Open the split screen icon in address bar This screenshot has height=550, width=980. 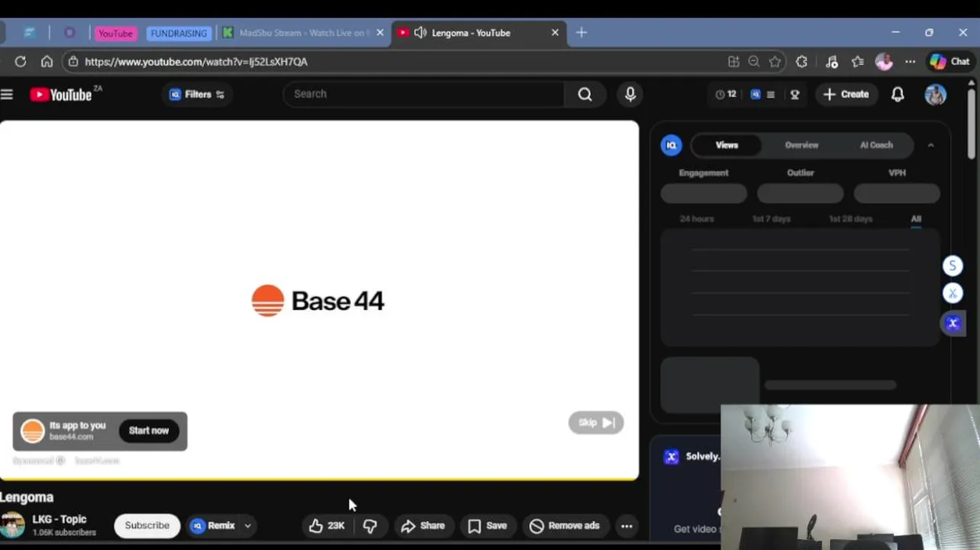click(x=733, y=62)
